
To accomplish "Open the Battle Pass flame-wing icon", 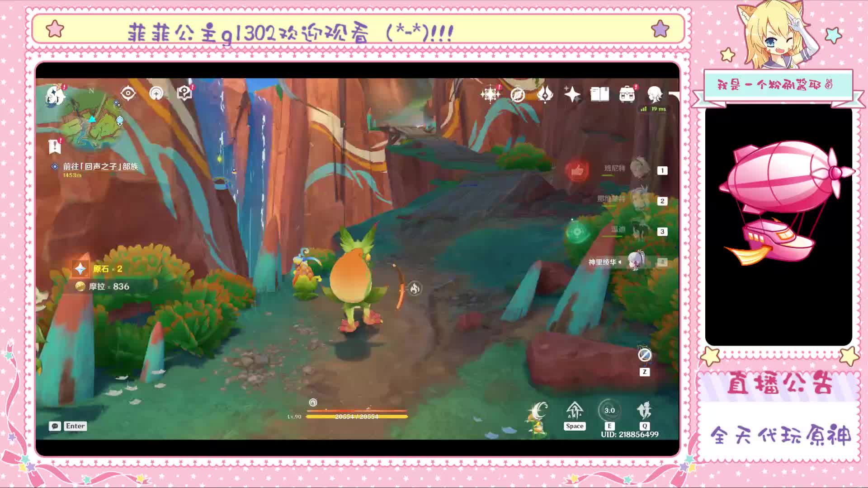I will 545,94.
